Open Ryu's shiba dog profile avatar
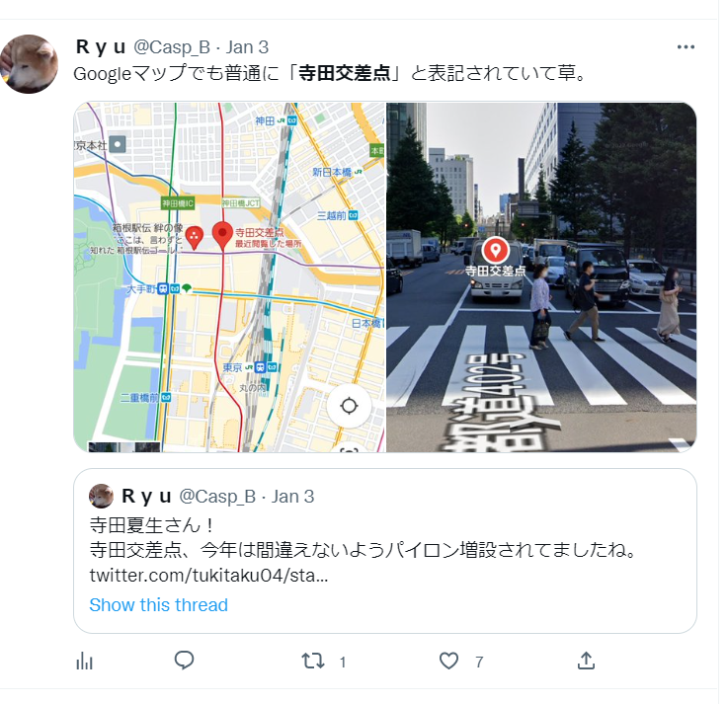This screenshot has width=728, height=704. click(x=30, y=64)
